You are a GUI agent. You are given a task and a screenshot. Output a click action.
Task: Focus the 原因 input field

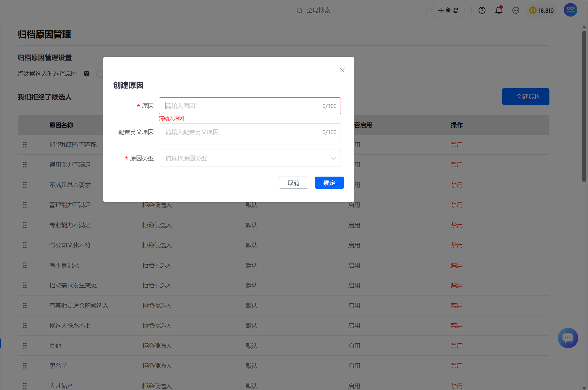coord(250,106)
